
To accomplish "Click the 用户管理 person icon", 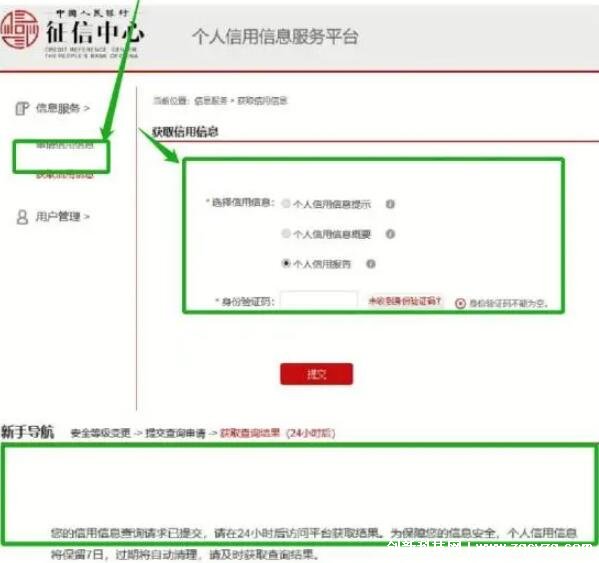I will click(22, 217).
